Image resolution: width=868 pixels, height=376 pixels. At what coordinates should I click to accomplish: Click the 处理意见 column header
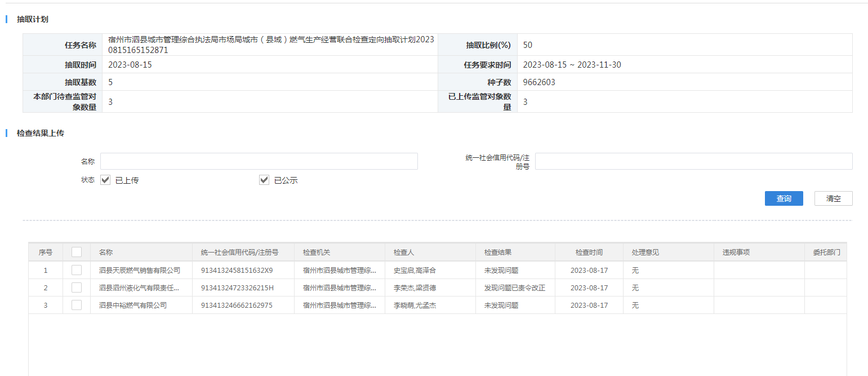tap(669, 252)
